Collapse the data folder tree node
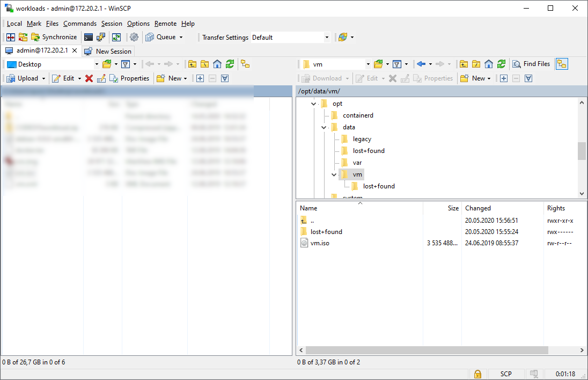This screenshot has width=588, height=380. 324,127
